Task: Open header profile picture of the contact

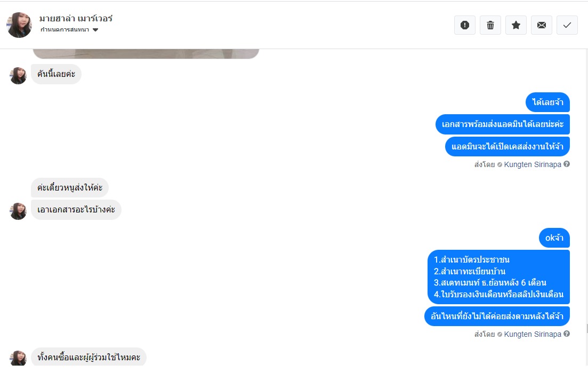Action: click(19, 25)
